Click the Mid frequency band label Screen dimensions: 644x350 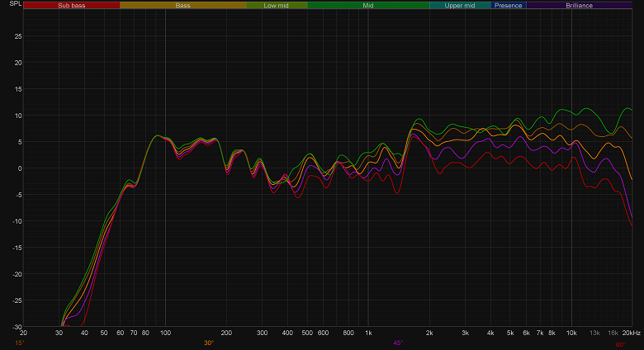pos(368,5)
